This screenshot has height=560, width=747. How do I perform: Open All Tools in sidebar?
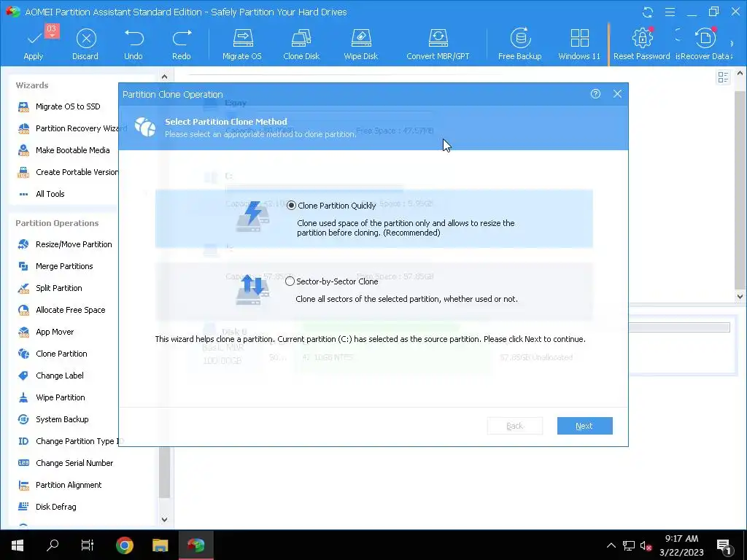(x=50, y=194)
